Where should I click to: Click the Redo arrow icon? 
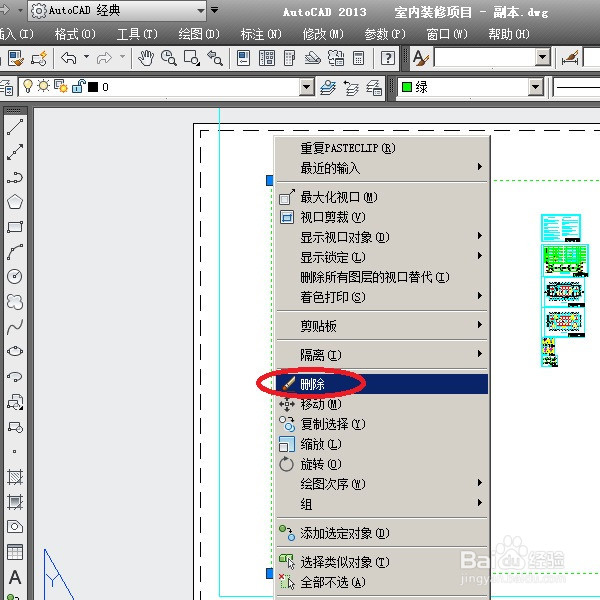tap(104, 58)
